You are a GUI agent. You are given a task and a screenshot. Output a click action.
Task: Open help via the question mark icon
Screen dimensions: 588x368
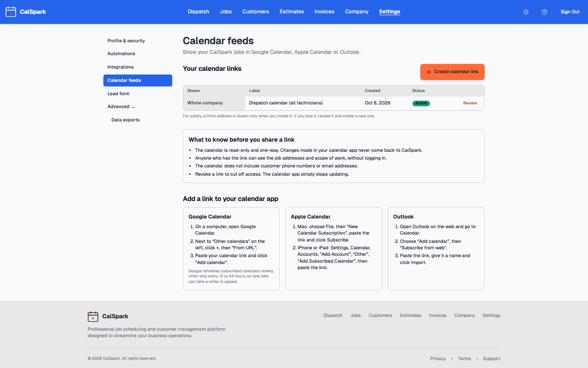[x=544, y=12]
